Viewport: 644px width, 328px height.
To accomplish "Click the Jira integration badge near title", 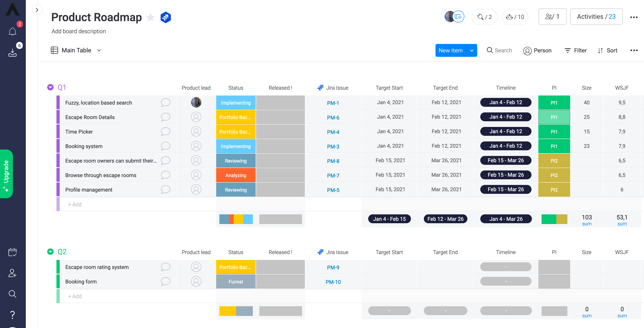I will 166,17.
